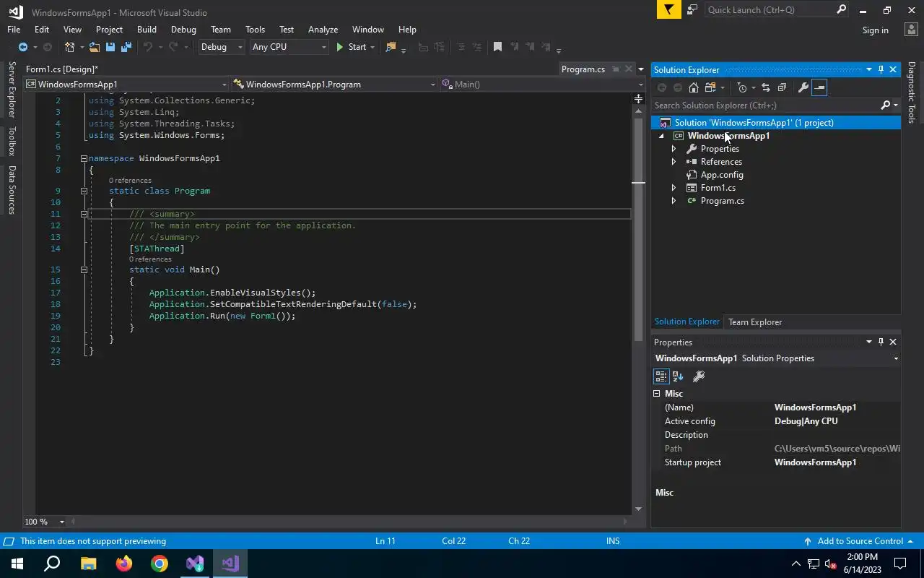
Task: Switch to the Team Explorer tab
Action: 755,322
